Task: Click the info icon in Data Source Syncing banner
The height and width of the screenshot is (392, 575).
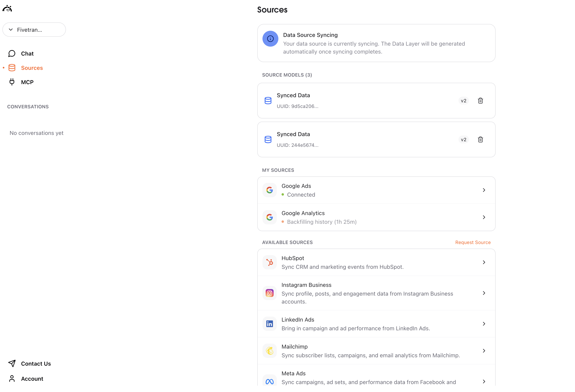Action: point(270,38)
